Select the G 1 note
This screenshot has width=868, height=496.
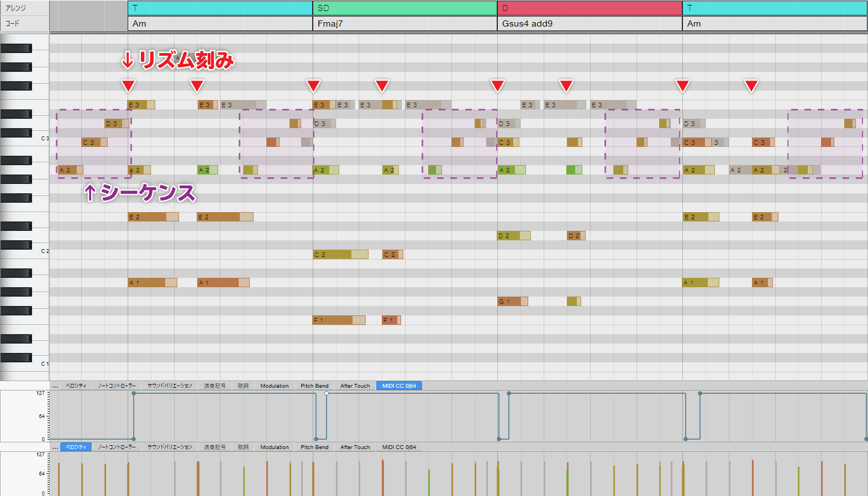point(513,301)
